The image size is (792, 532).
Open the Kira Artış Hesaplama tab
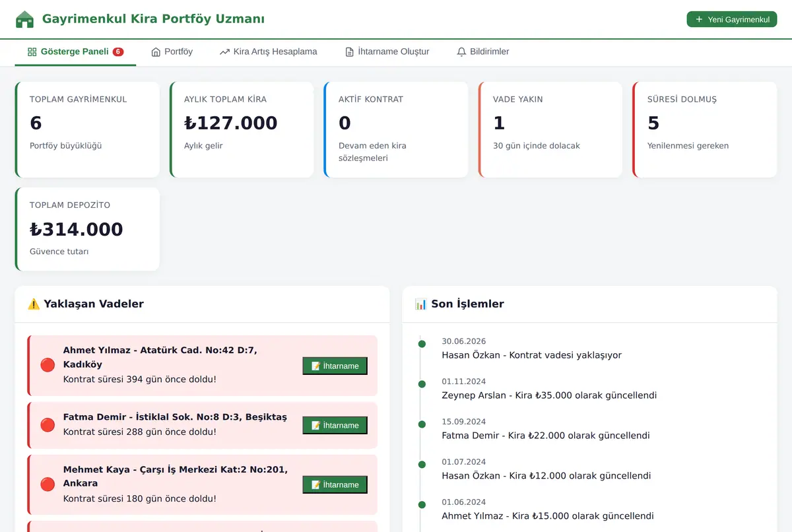click(x=269, y=51)
